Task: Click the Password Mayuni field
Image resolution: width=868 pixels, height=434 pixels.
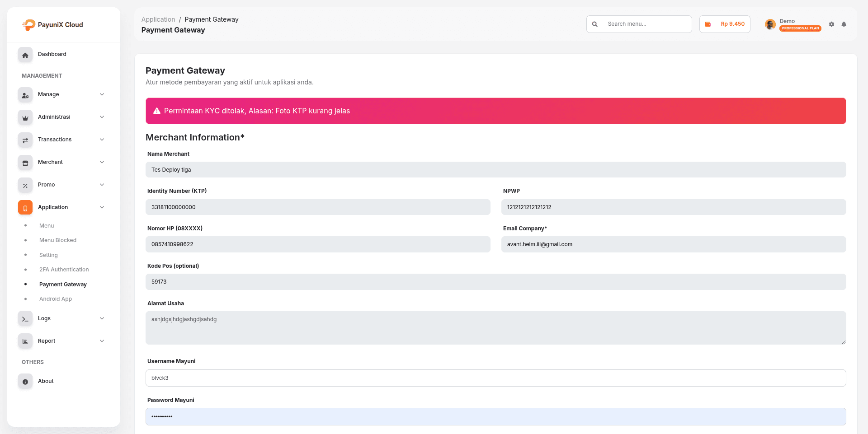Action: click(496, 417)
